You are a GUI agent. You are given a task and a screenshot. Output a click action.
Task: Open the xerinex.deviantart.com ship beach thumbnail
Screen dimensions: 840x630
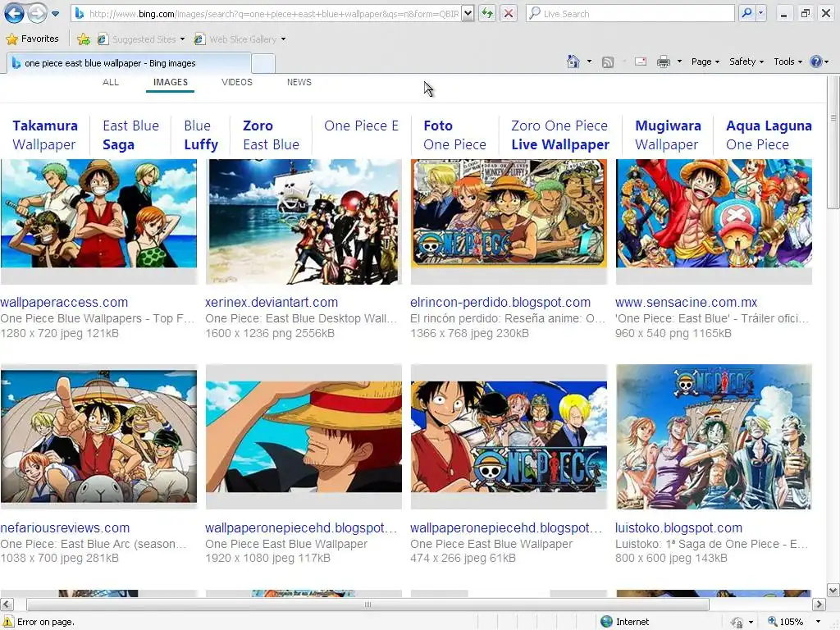point(304,221)
